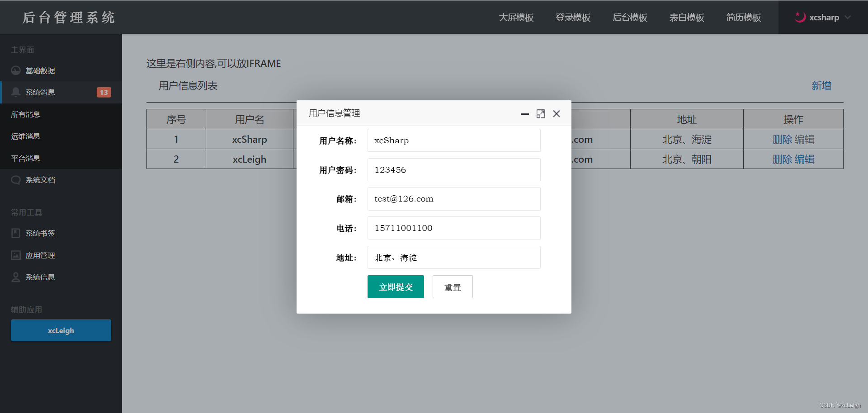The height and width of the screenshot is (413, 868).
Task: Close the 用户信息管理 dialog
Action: (x=557, y=114)
